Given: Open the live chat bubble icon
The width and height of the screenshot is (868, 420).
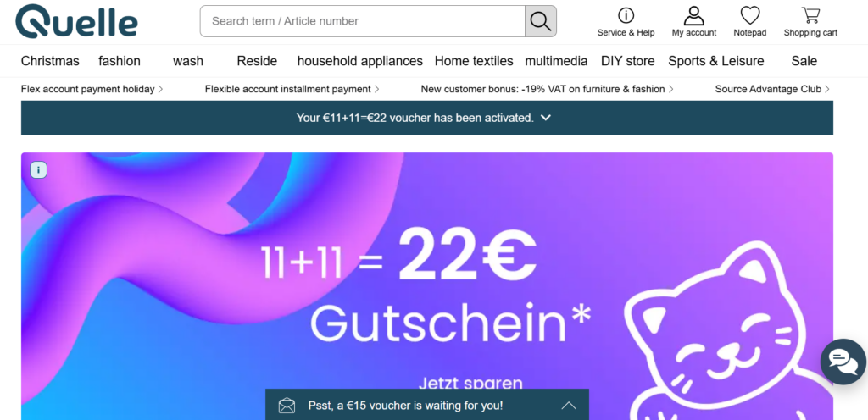Looking at the screenshot, I should [843, 362].
